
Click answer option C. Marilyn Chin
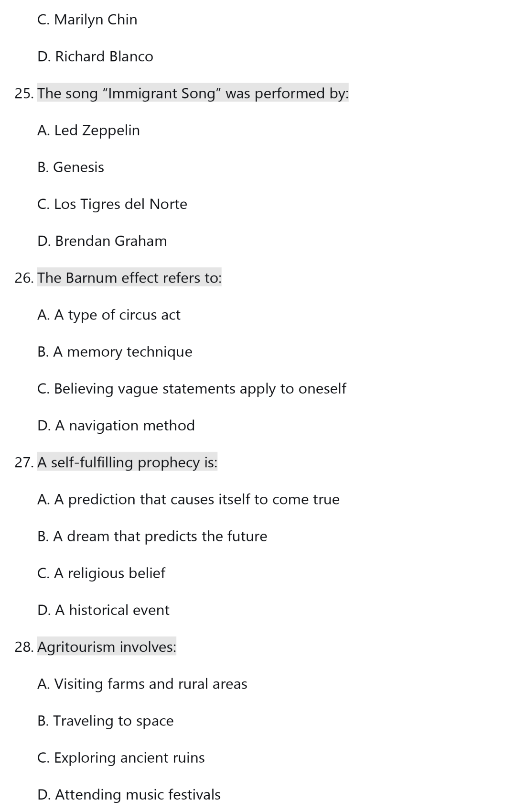pos(87,20)
